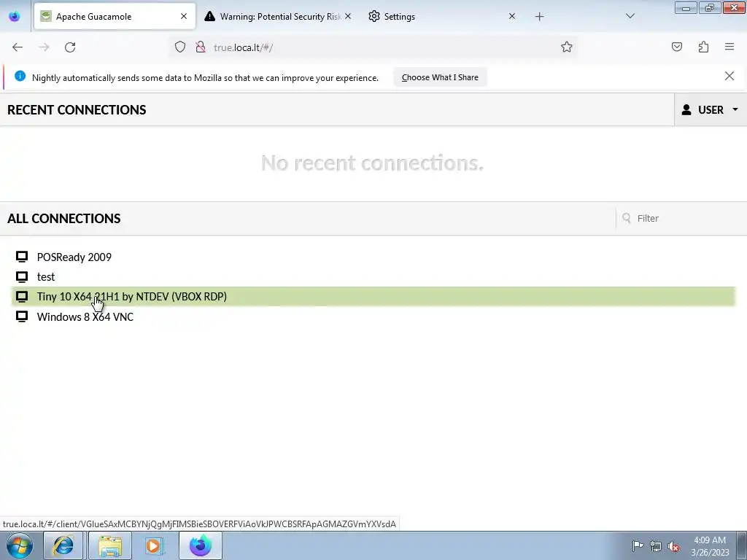Open a new browser tab

tap(539, 17)
